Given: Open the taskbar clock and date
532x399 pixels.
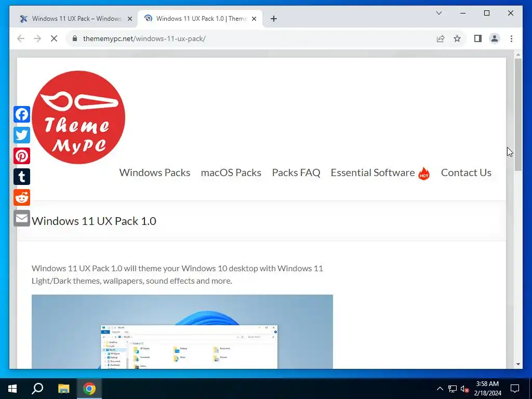Looking at the screenshot, I should pos(487,389).
